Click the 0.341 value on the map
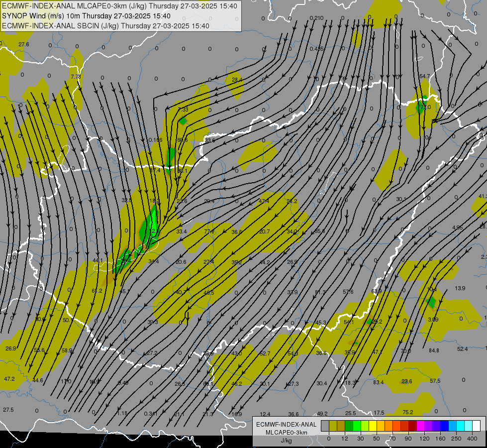 [x=150, y=414]
